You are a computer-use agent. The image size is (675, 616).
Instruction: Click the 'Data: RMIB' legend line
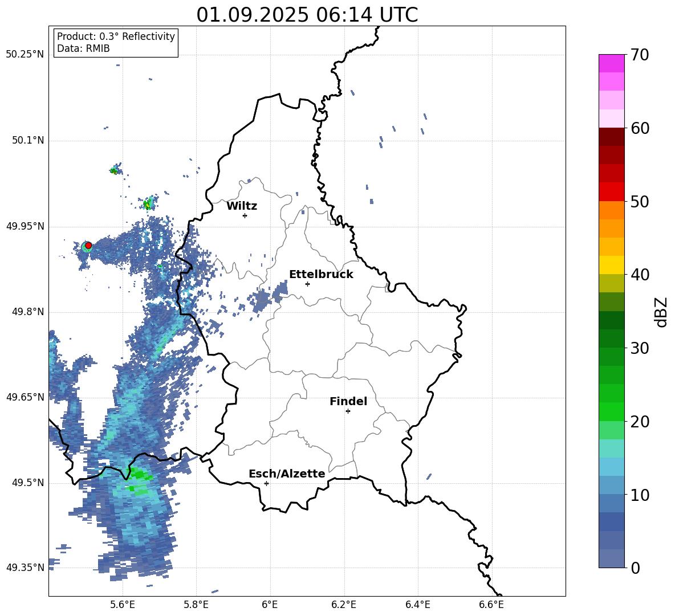[x=83, y=48]
